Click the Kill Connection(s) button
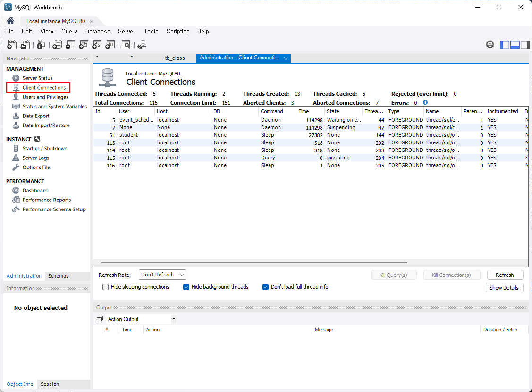532x392 pixels. 452,275
